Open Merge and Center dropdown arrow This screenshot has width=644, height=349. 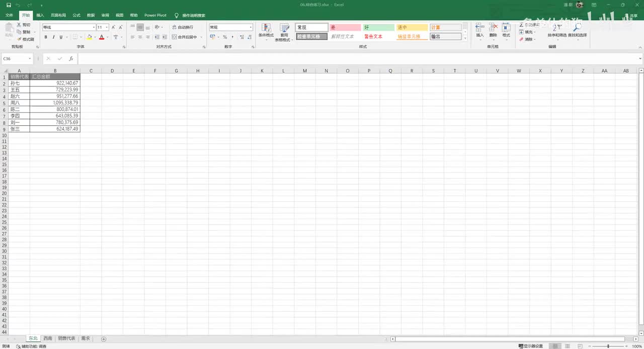(x=201, y=37)
